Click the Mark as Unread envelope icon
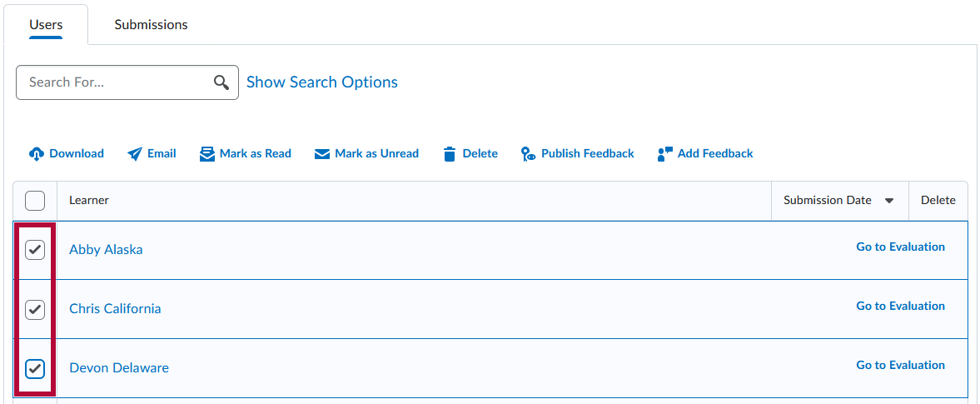The height and width of the screenshot is (404, 980). coord(322,154)
